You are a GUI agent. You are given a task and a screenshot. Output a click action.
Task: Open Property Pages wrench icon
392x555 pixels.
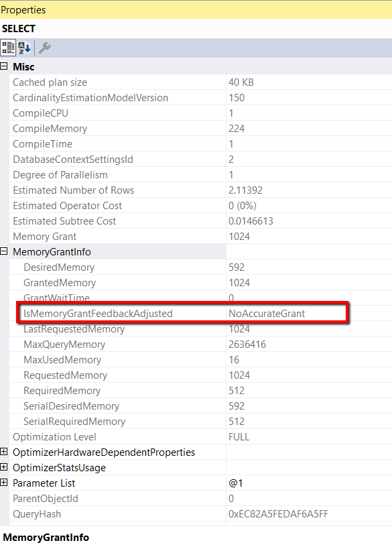pyautogui.click(x=45, y=48)
